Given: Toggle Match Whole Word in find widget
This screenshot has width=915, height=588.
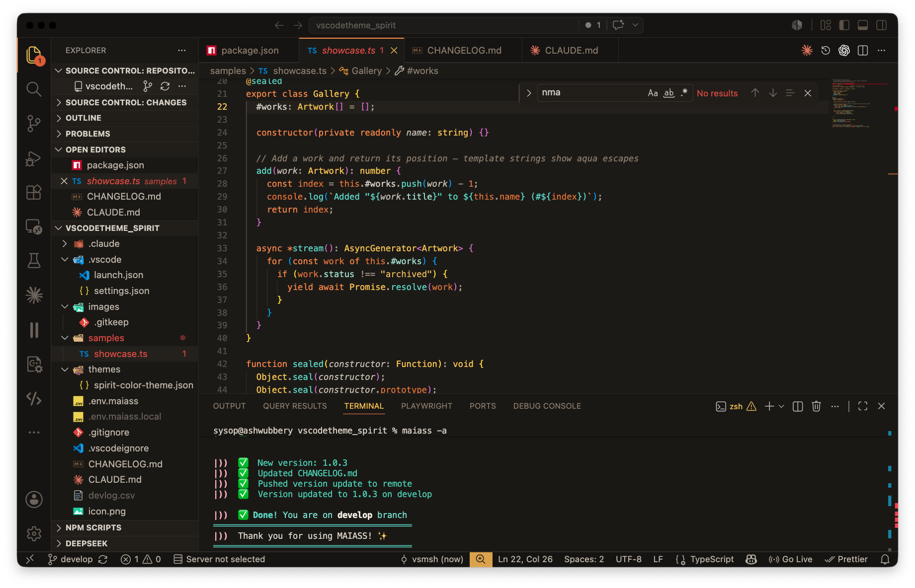Looking at the screenshot, I should click(x=669, y=93).
